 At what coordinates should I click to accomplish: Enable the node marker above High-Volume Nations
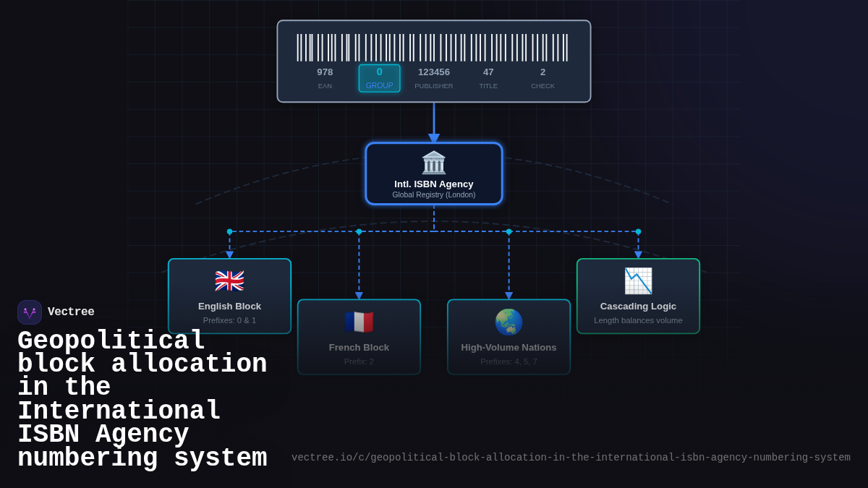pos(509,232)
